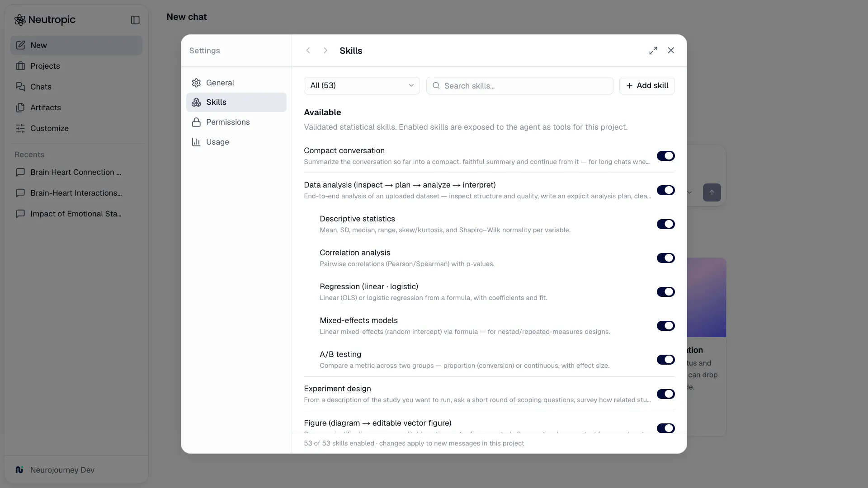Image resolution: width=868 pixels, height=488 pixels.
Task: Click the Skills icon in Settings sidebar
Action: point(196,103)
